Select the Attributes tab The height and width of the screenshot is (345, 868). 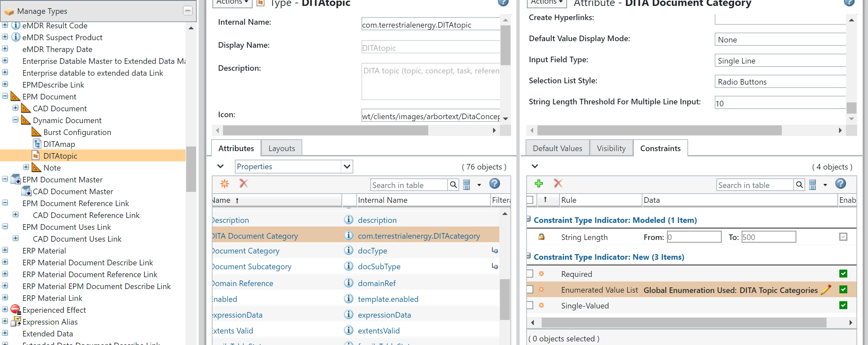[236, 148]
